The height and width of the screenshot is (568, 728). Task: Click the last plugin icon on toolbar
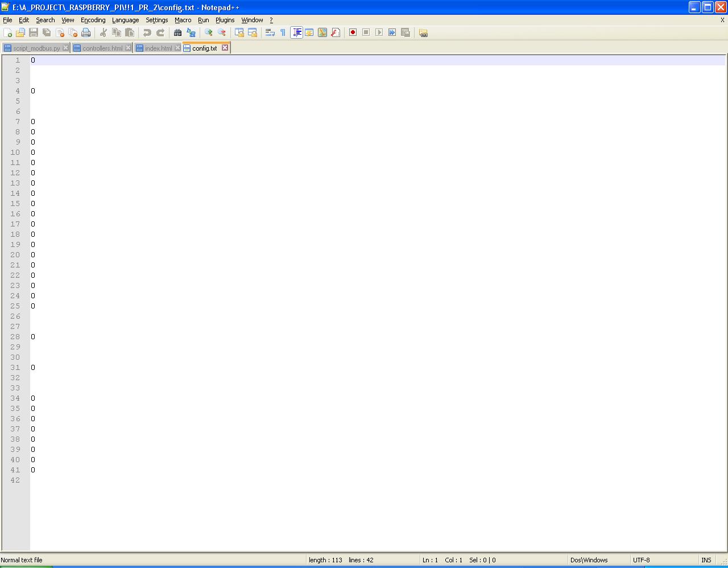pos(423,32)
